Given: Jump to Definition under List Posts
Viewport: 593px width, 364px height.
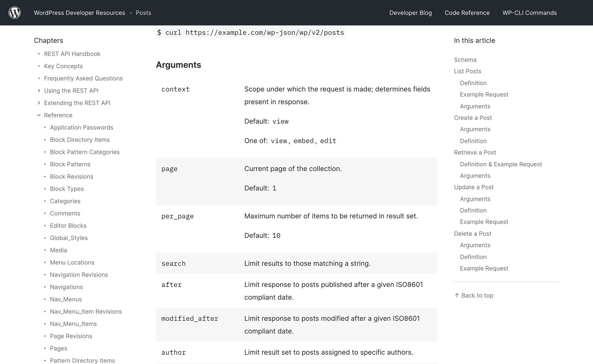Looking at the screenshot, I should pos(473,83).
